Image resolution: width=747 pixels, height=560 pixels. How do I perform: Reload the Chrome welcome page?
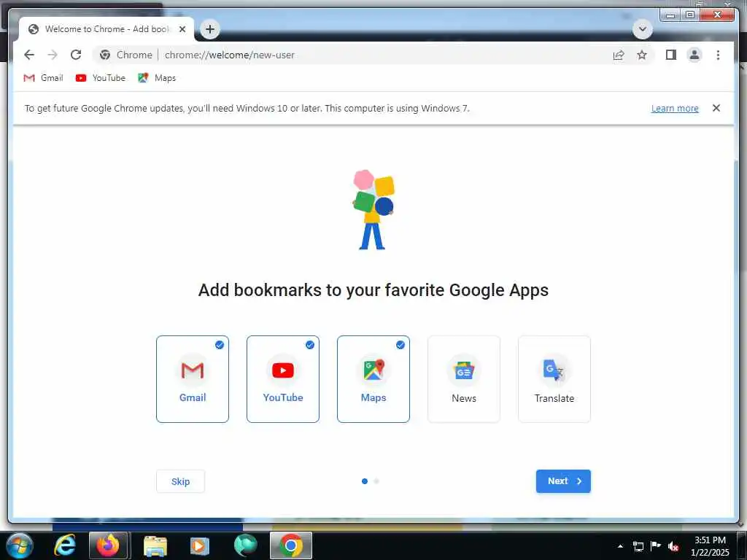click(x=76, y=55)
